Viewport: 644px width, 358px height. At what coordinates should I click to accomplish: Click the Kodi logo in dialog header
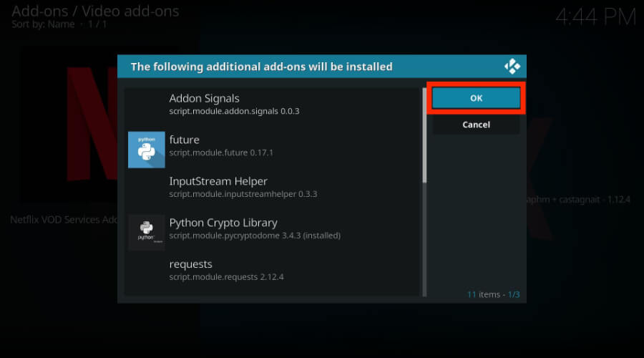click(512, 66)
